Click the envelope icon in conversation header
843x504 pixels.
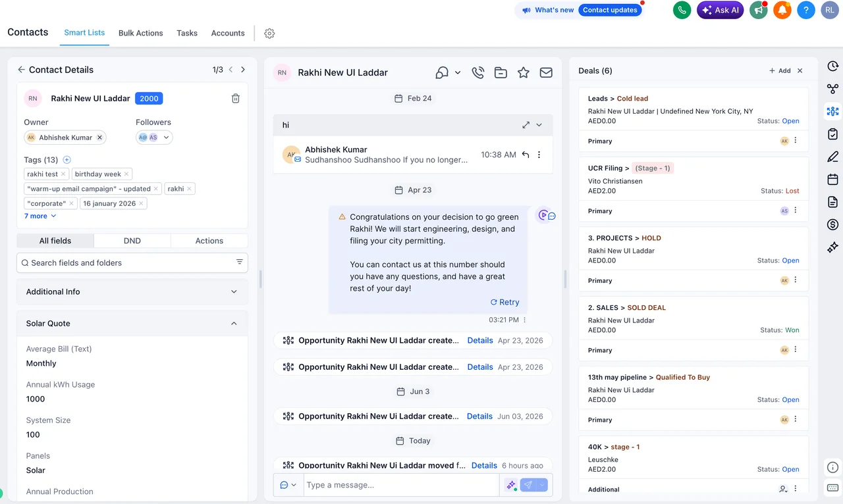[x=546, y=72]
